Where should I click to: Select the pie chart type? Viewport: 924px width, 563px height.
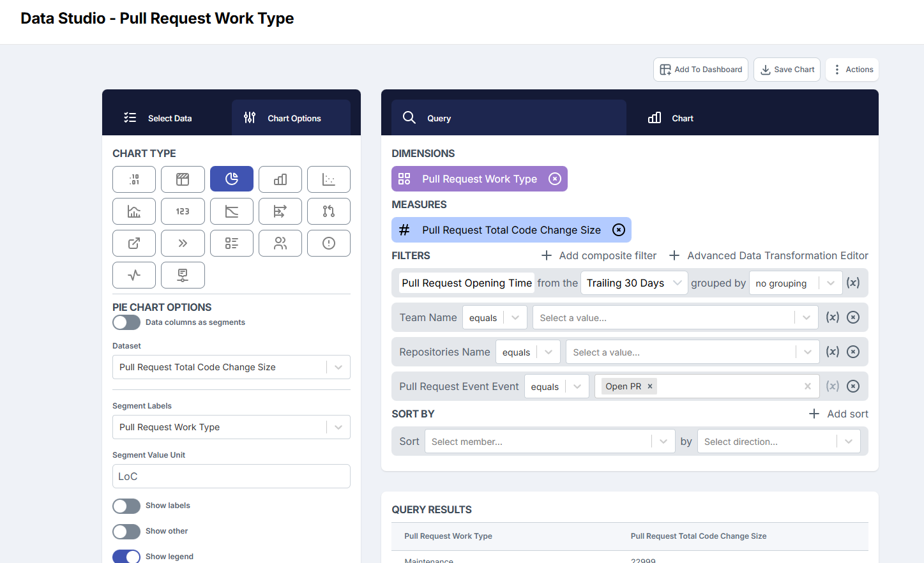(232, 179)
